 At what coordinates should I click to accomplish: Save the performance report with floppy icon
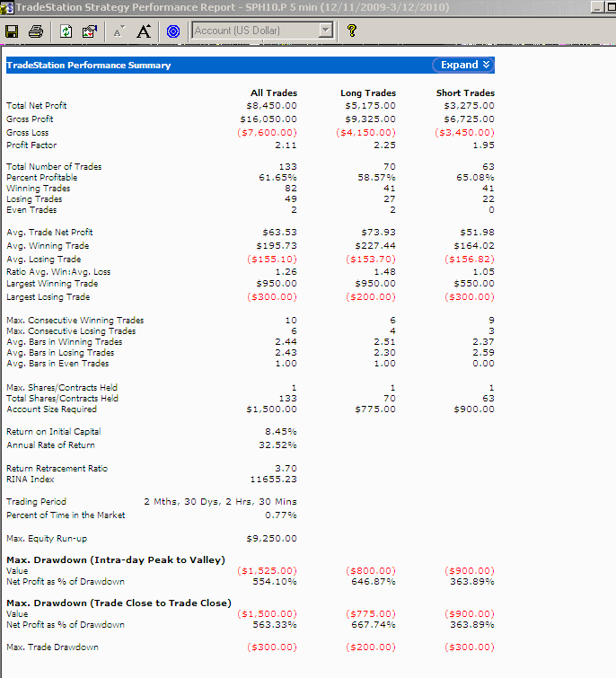coord(12,31)
